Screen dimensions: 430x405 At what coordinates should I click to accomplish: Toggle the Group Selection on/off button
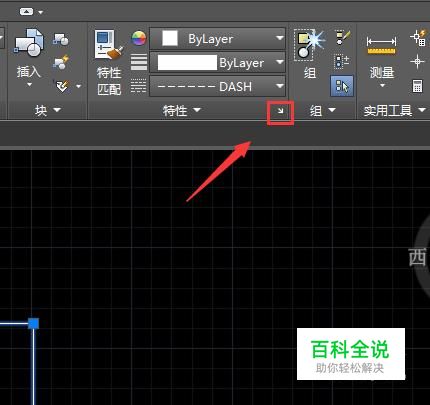342,86
